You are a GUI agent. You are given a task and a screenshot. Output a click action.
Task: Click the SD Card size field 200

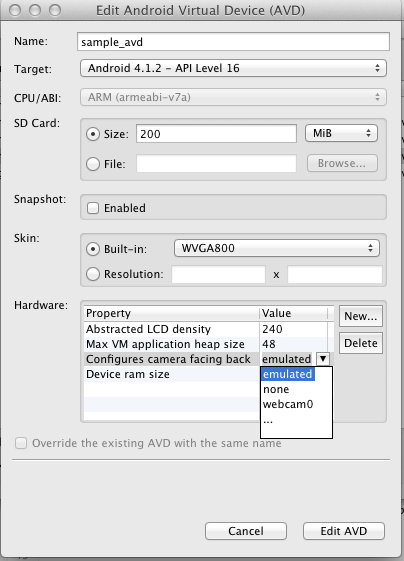point(216,134)
